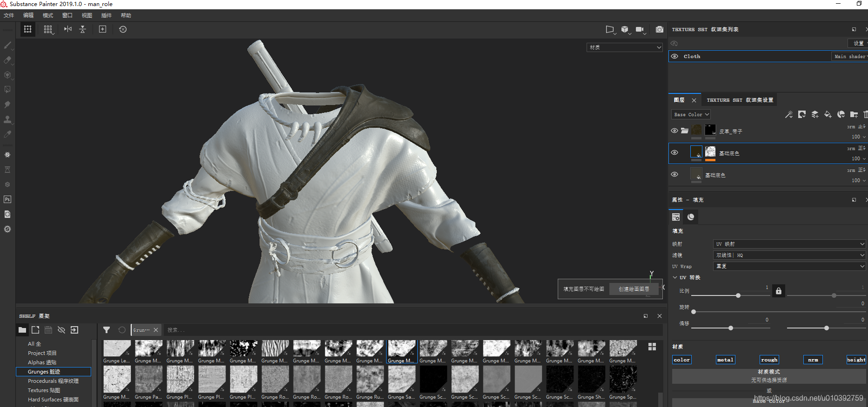Collapse the UV 转换 section
The width and height of the screenshot is (868, 407).
tap(675, 277)
